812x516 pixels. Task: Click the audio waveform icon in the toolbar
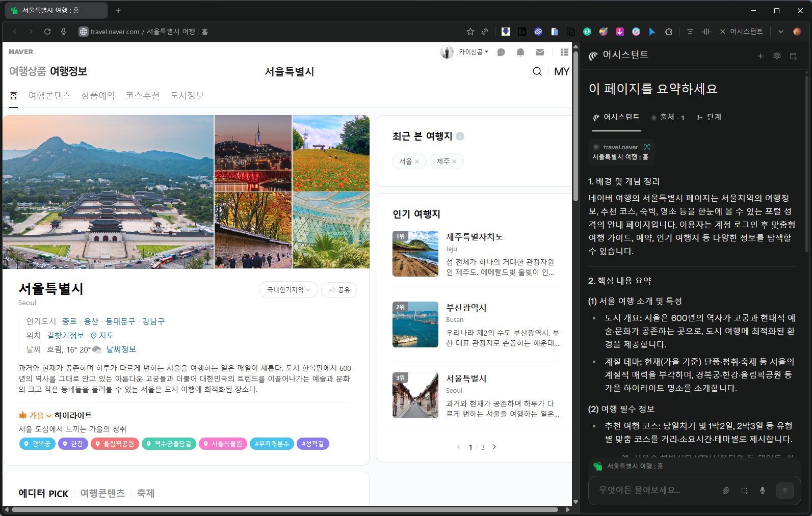(x=706, y=32)
